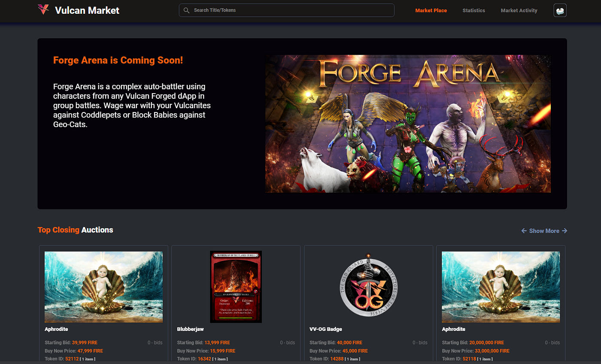Open Aphrodite image for the 39,999 FIRE auction

point(103,287)
